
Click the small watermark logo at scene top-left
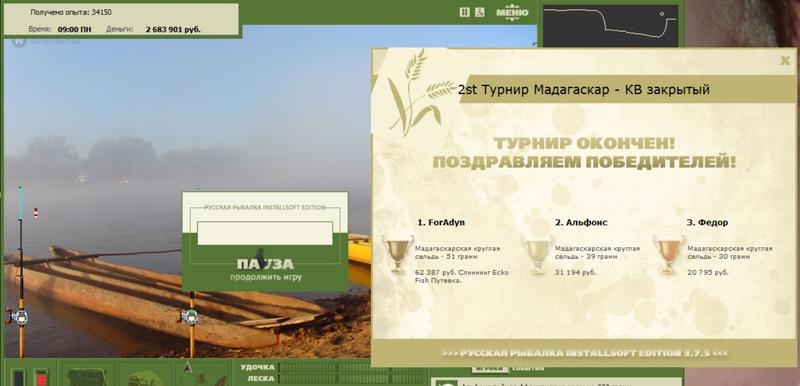coord(19,42)
